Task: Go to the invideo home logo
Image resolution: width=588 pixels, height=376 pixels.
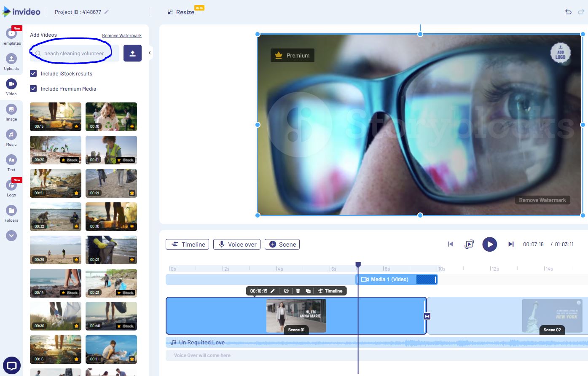Action: 21,12
